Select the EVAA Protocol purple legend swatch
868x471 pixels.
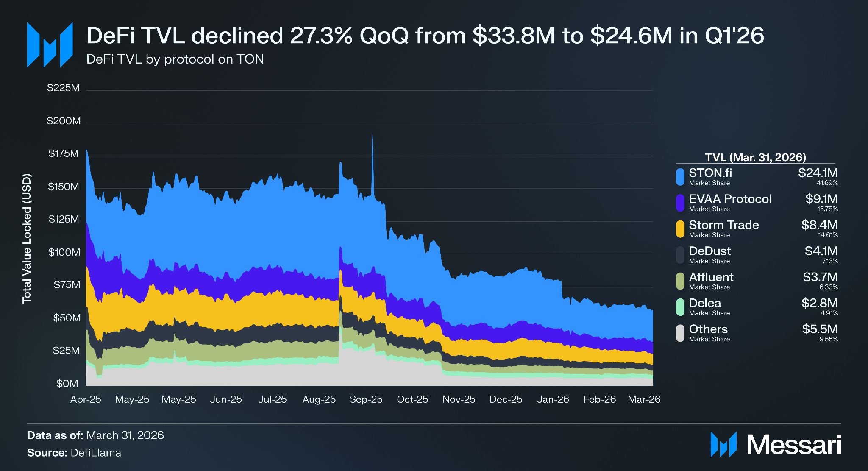click(680, 203)
